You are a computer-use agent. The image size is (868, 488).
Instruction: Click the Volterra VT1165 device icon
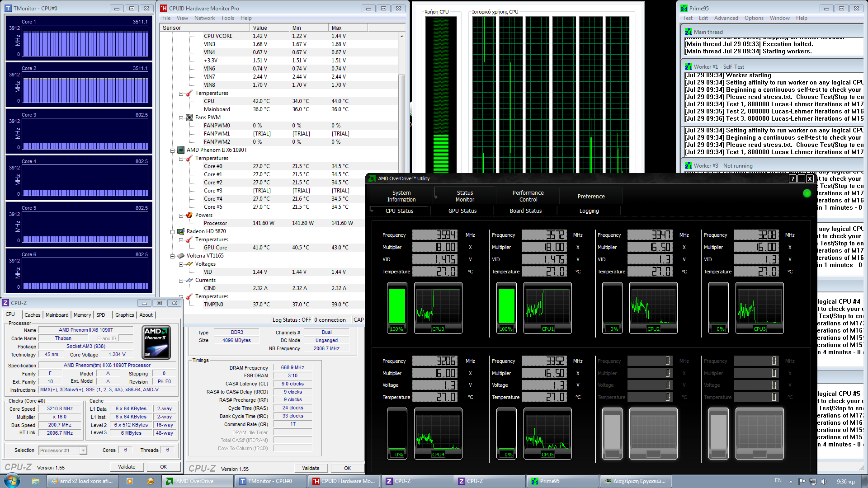point(181,256)
